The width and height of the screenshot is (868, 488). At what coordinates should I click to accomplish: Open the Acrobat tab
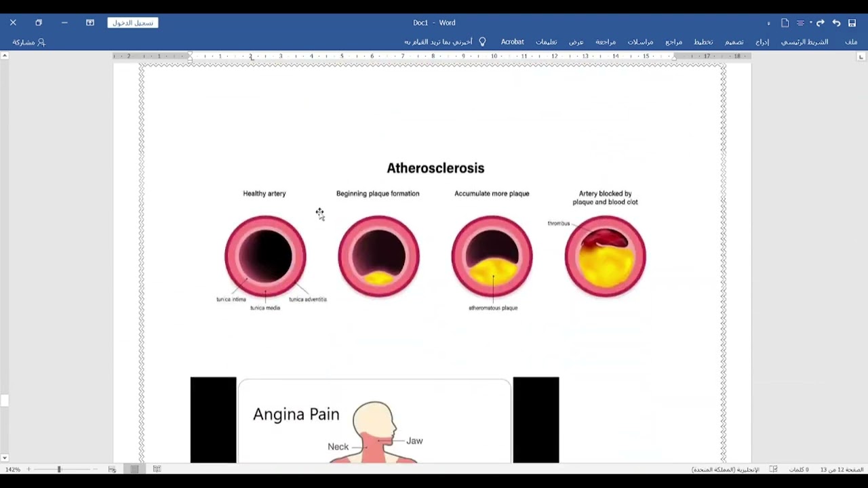512,42
